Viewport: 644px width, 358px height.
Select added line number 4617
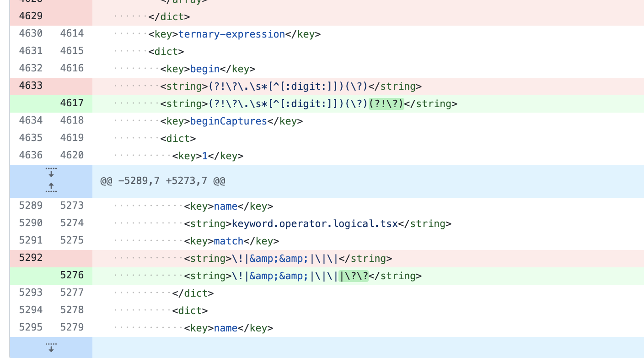pos(72,103)
